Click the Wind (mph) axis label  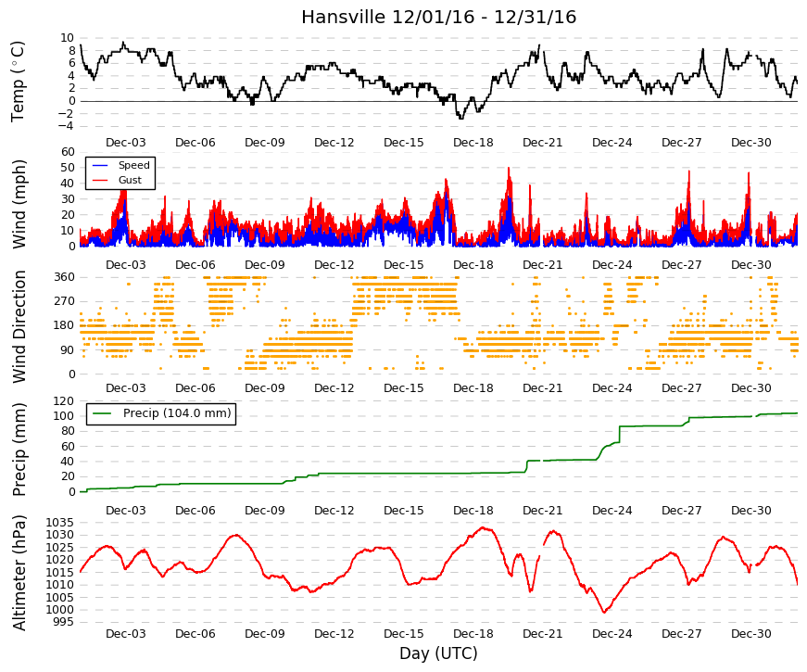19,204
